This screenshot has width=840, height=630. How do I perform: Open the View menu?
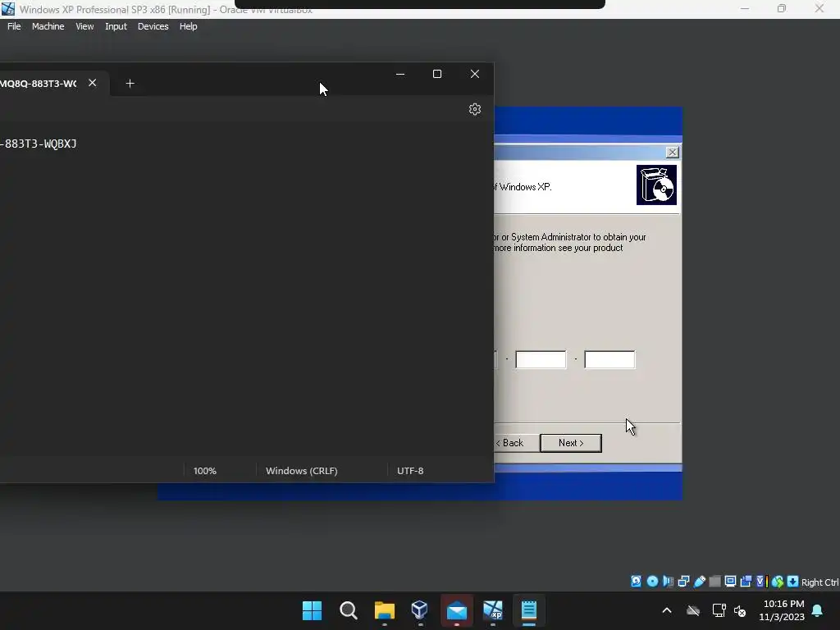pos(84,26)
